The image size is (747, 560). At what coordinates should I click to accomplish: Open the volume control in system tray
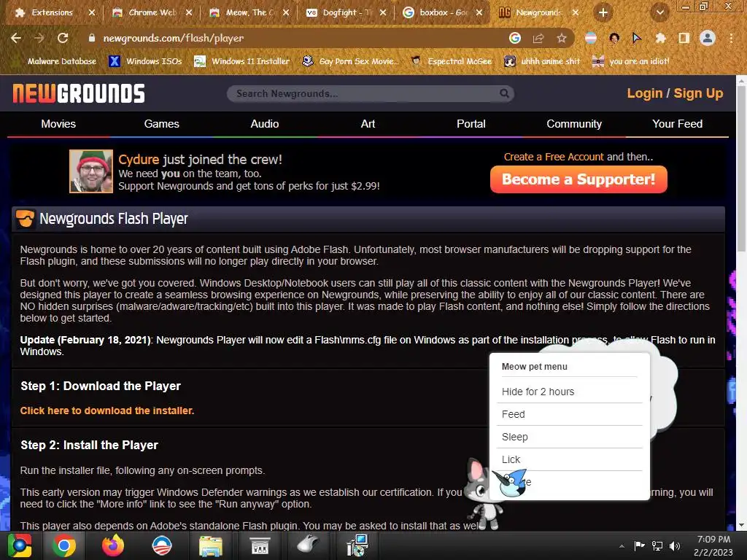[x=675, y=546]
